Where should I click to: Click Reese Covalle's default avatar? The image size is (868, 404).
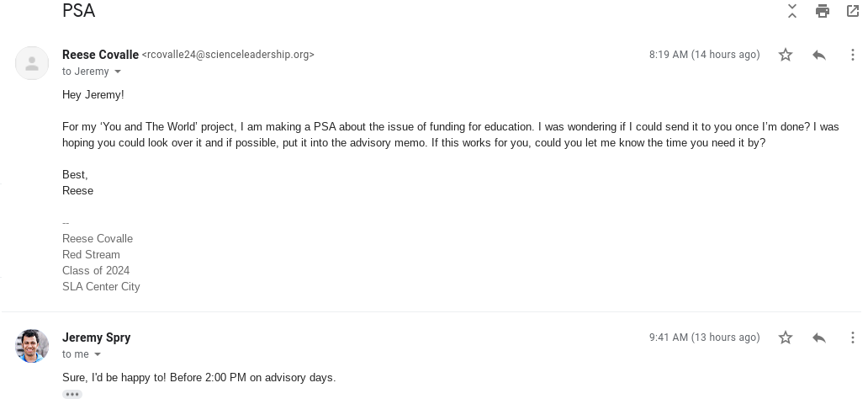pyautogui.click(x=32, y=63)
